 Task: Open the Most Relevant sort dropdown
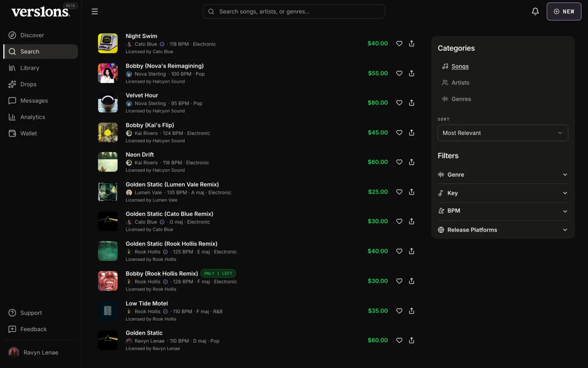pyautogui.click(x=503, y=133)
